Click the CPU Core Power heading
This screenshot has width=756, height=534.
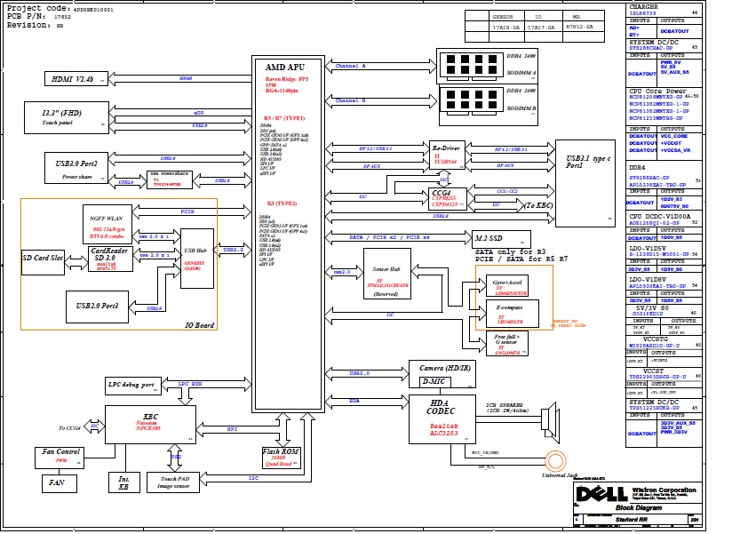point(657,92)
